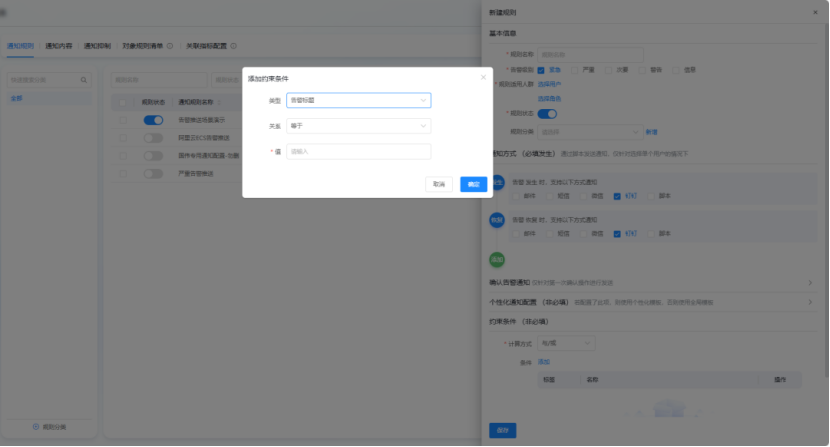This screenshot has height=447, width=830.
Task: Click the info icon beside 对象规则清单 tab
Action: [x=169, y=46]
